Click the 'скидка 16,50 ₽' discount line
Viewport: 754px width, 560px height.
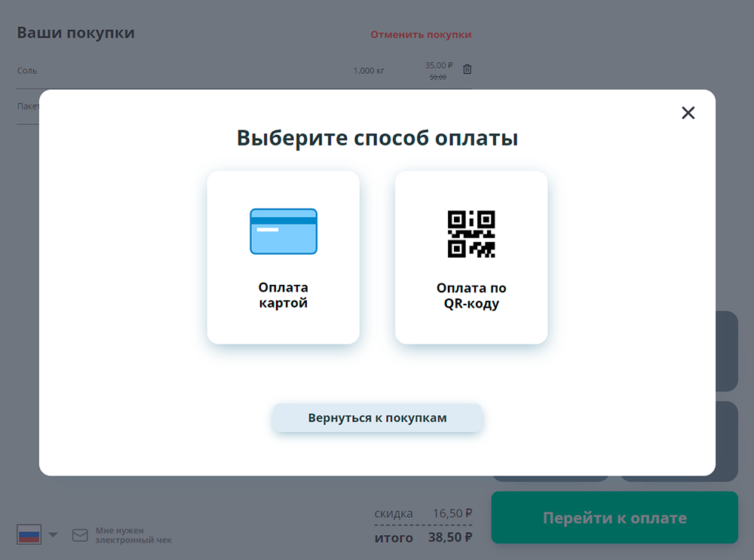[423, 513]
